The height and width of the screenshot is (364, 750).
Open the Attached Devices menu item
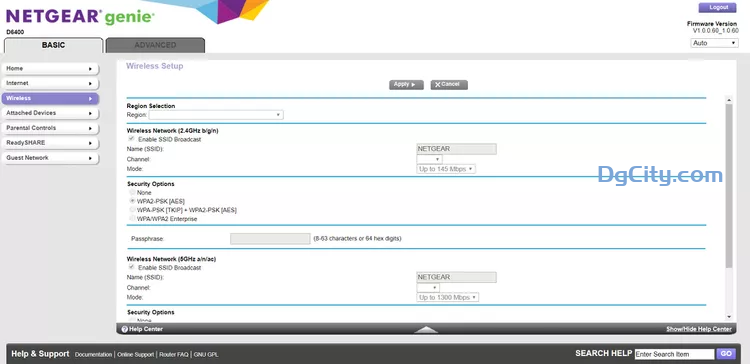(x=50, y=113)
